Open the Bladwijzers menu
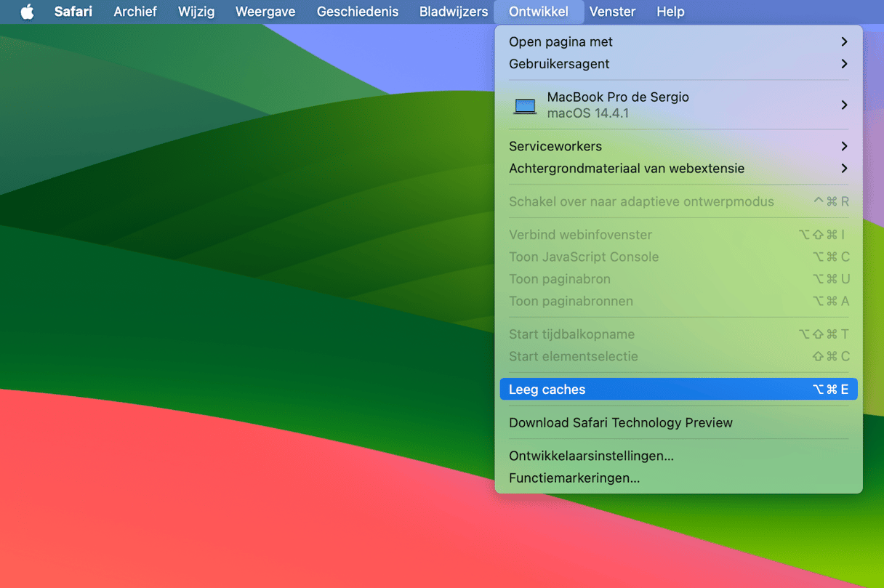 pos(454,12)
